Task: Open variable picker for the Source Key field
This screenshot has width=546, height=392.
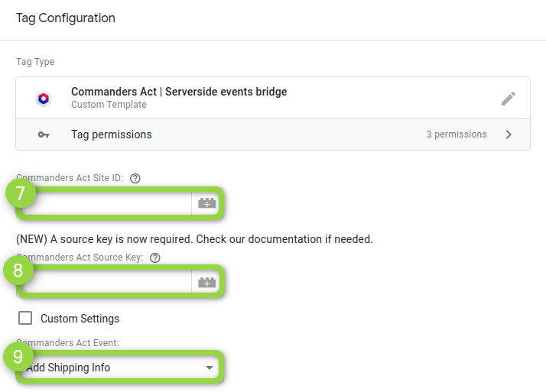Action: tap(207, 283)
